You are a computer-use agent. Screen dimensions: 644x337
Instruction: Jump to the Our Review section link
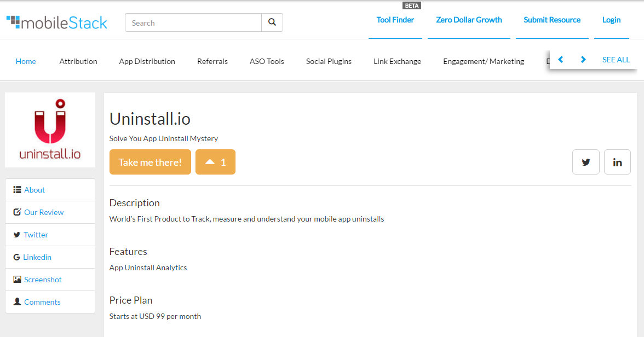click(x=44, y=212)
